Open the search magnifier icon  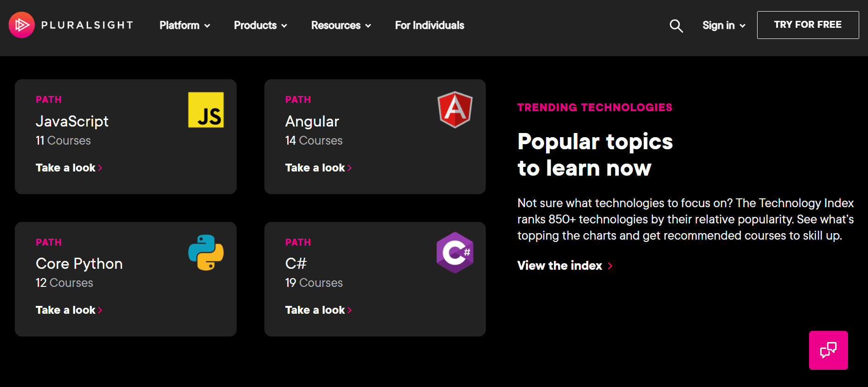point(676,25)
